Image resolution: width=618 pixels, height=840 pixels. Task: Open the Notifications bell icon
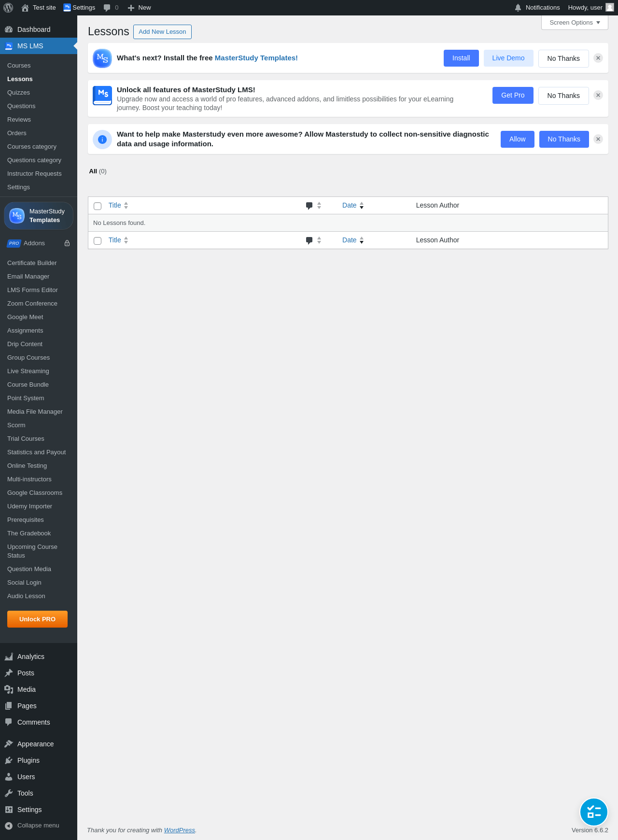click(x=518, y=8)
